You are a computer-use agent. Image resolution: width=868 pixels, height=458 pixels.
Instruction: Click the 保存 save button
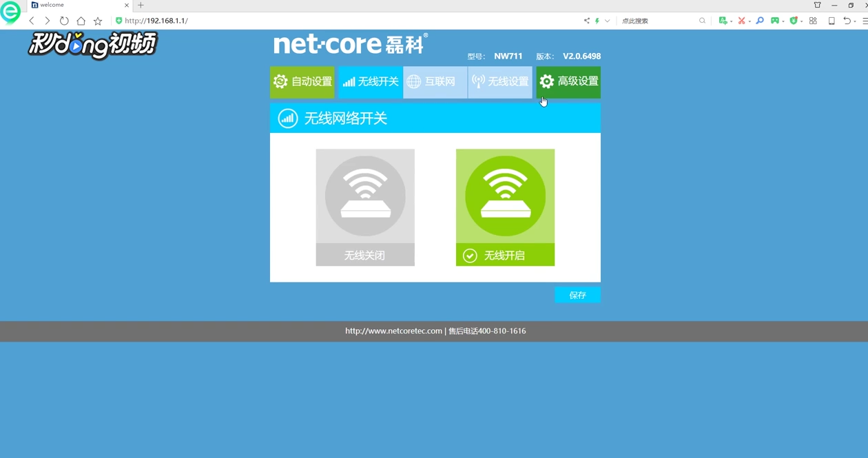(577, 295)
